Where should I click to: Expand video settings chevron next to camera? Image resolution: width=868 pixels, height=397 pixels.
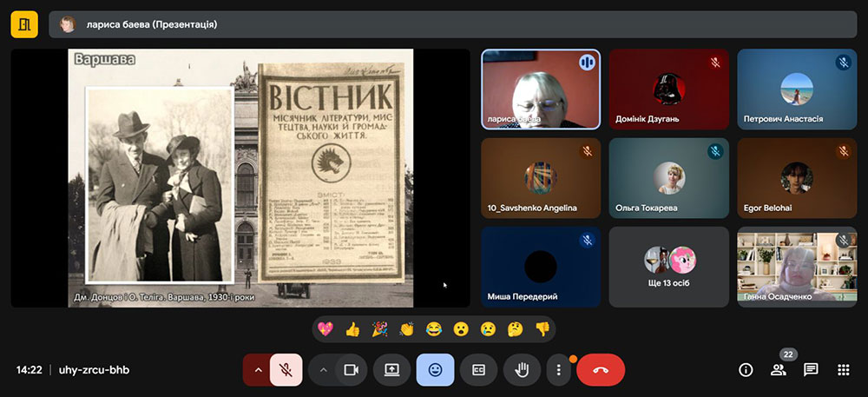click(x=323, y=369)
